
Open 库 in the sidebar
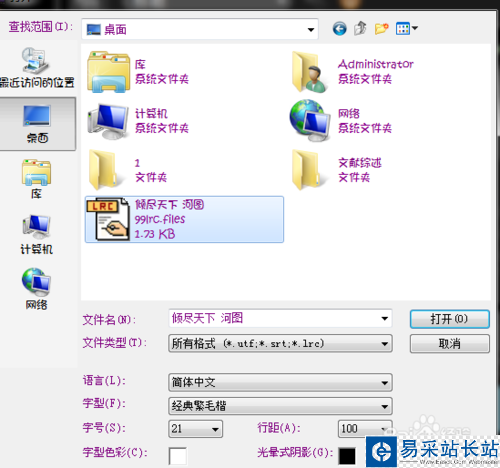click(x=37, y=179)
